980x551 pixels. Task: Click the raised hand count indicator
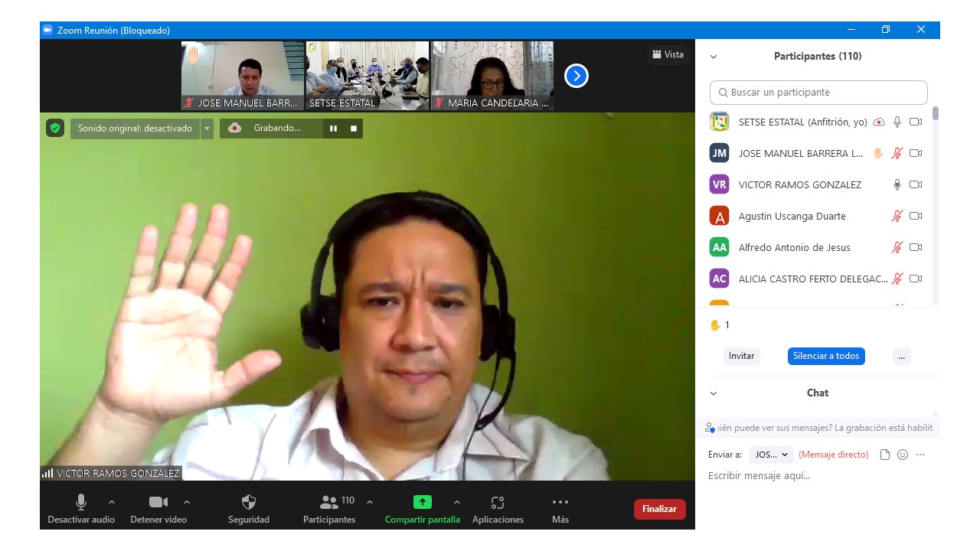[720, 325]
